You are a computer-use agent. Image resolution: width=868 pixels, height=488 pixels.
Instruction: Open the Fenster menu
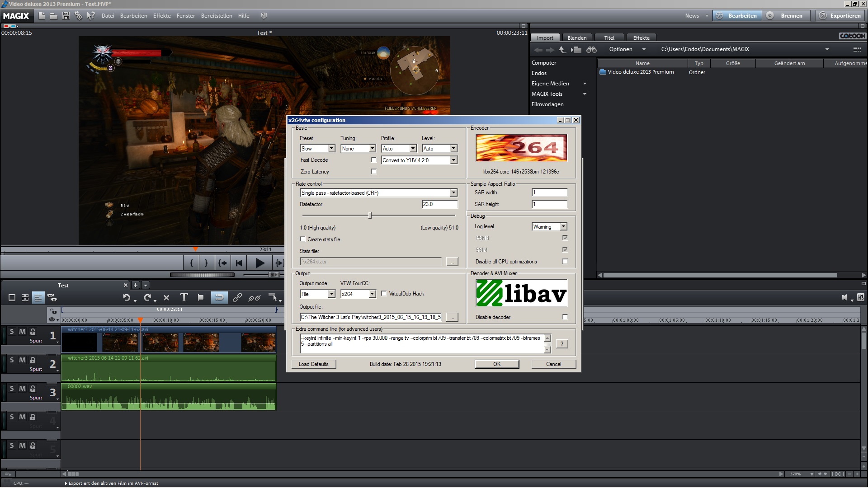[x=186, y=16]
